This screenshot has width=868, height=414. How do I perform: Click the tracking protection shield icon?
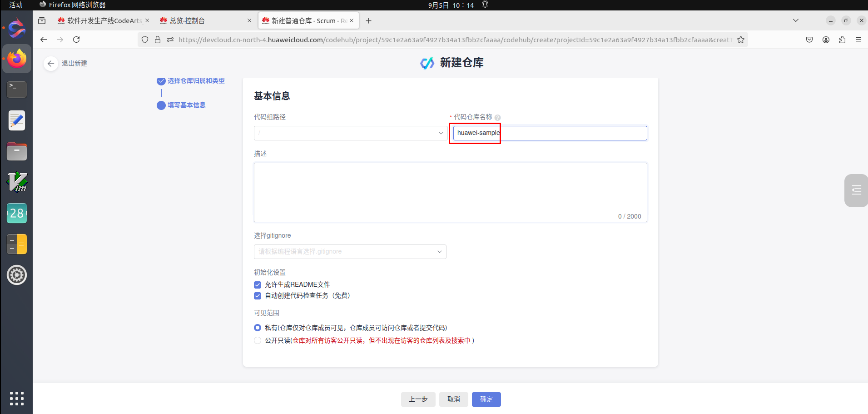(145, 40)
